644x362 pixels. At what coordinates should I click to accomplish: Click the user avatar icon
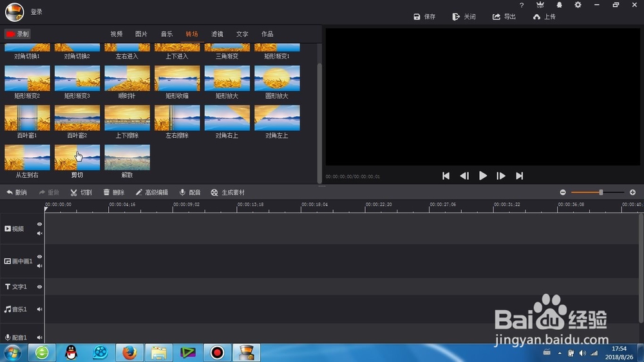click(14, 12)
